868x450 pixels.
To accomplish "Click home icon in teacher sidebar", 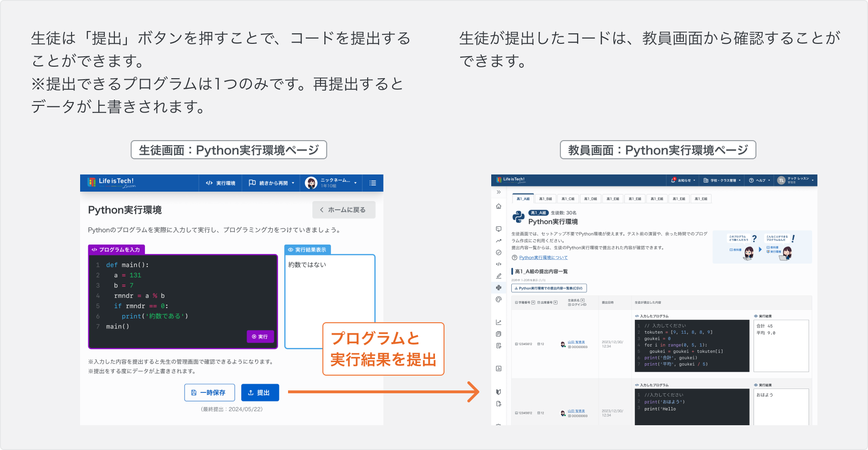I will [498, 206].
